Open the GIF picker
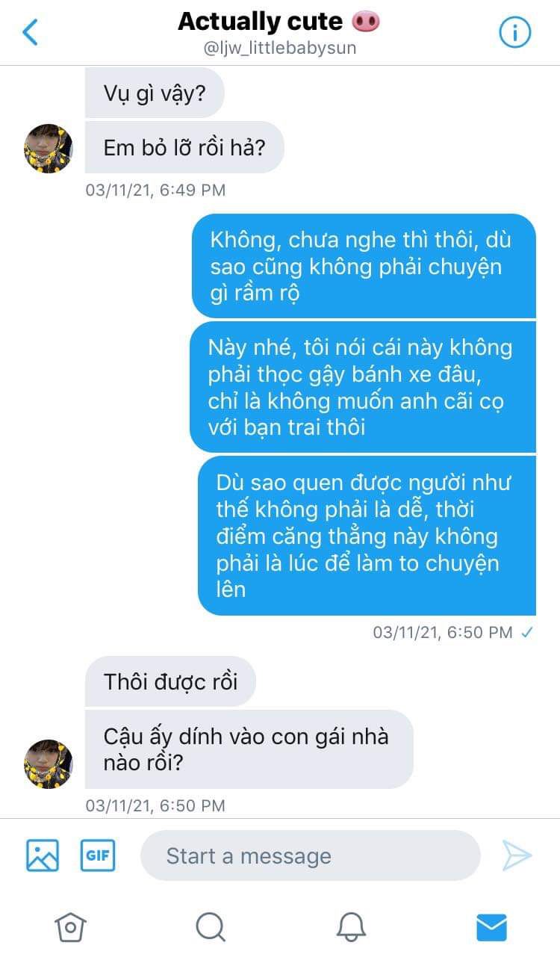The width and height of the screenshot is (560, 966). click(x=98, y=855)
